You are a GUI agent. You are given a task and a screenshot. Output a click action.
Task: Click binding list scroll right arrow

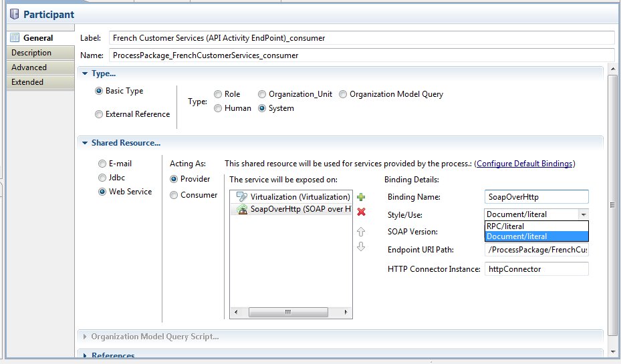(x=346, y=312)
